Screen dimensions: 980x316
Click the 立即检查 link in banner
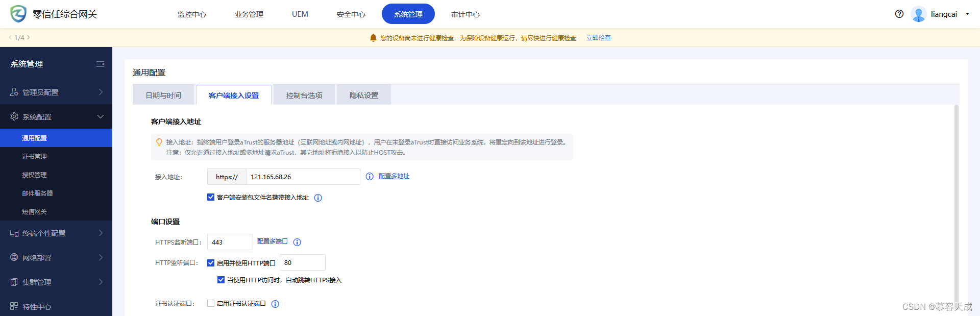point(598,38)
